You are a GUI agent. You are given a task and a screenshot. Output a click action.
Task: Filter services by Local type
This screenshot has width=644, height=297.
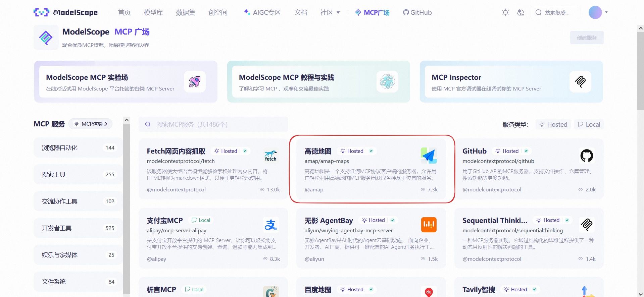(x=589, y=124)
